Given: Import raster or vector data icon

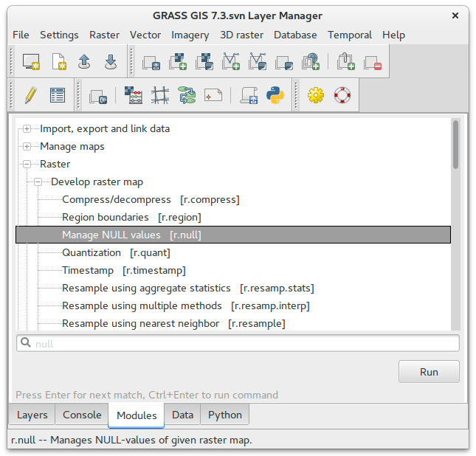Looking at the screenshot, I should 98,96.
